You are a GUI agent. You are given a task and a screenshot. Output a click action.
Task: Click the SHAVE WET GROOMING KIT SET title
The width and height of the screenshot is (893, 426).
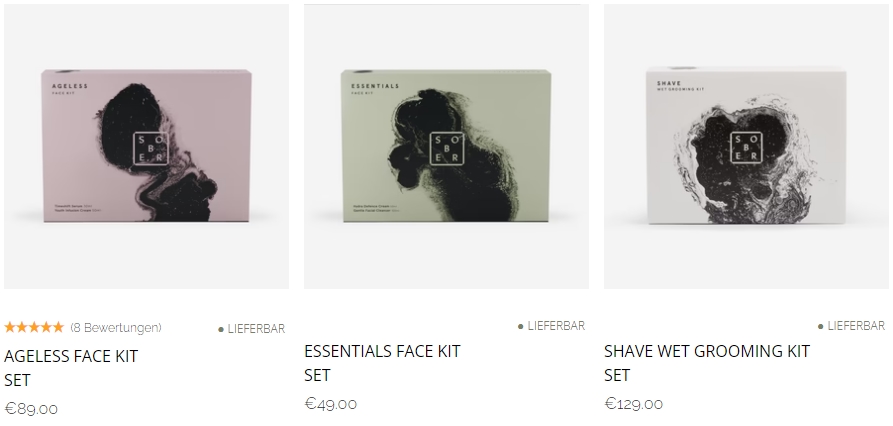(x=707, y=363)
